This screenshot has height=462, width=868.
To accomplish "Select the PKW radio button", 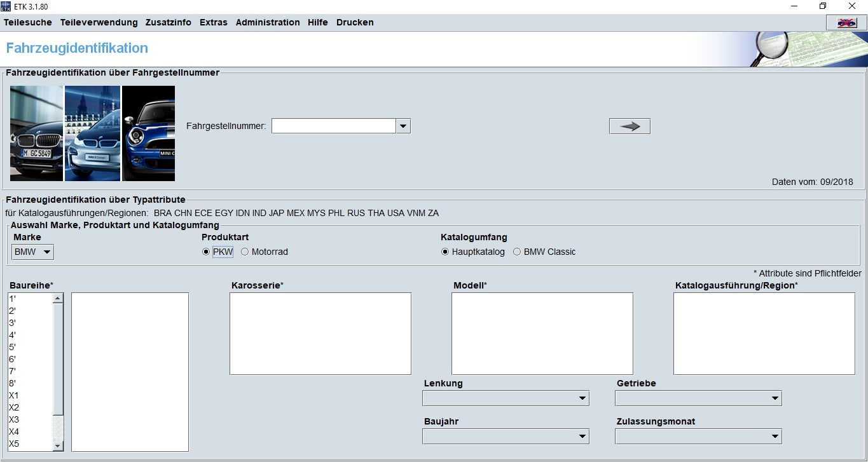I will point(206,252).
